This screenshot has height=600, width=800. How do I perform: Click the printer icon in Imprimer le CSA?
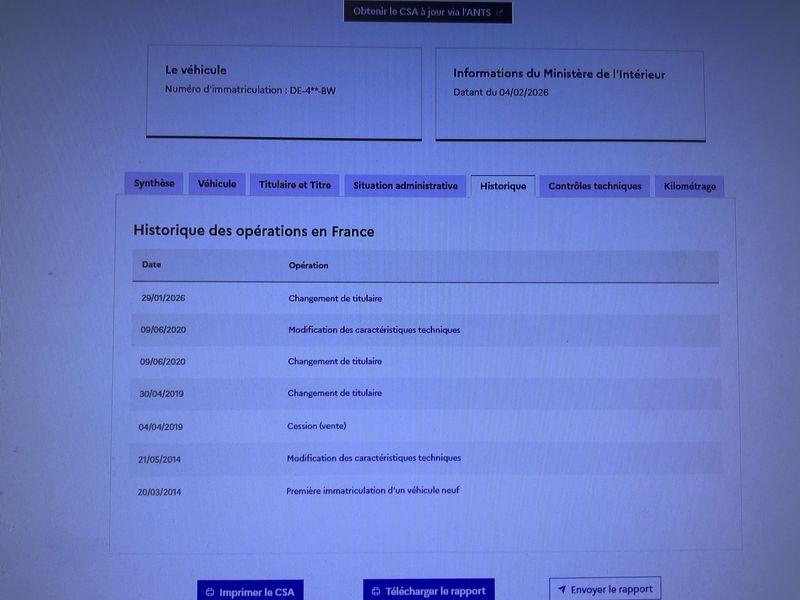[209, 591]
